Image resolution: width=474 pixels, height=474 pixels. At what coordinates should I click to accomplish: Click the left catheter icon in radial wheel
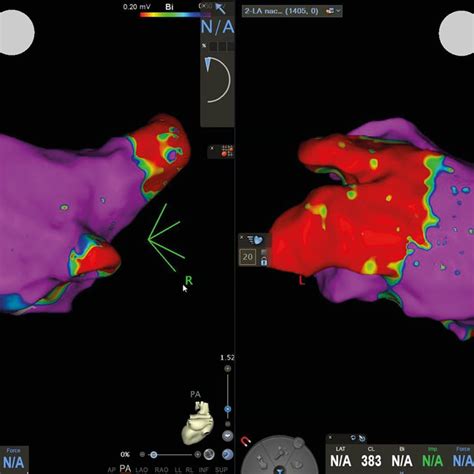tap(261, 461)
